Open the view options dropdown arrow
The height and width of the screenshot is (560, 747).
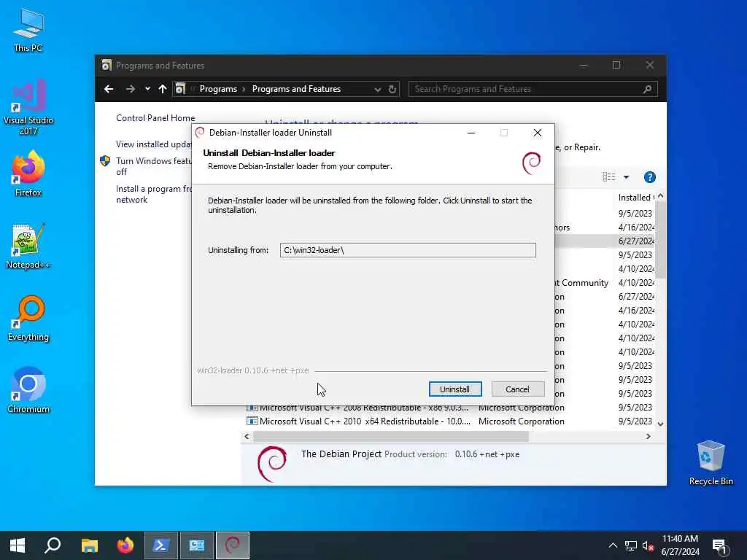point(627,177)
